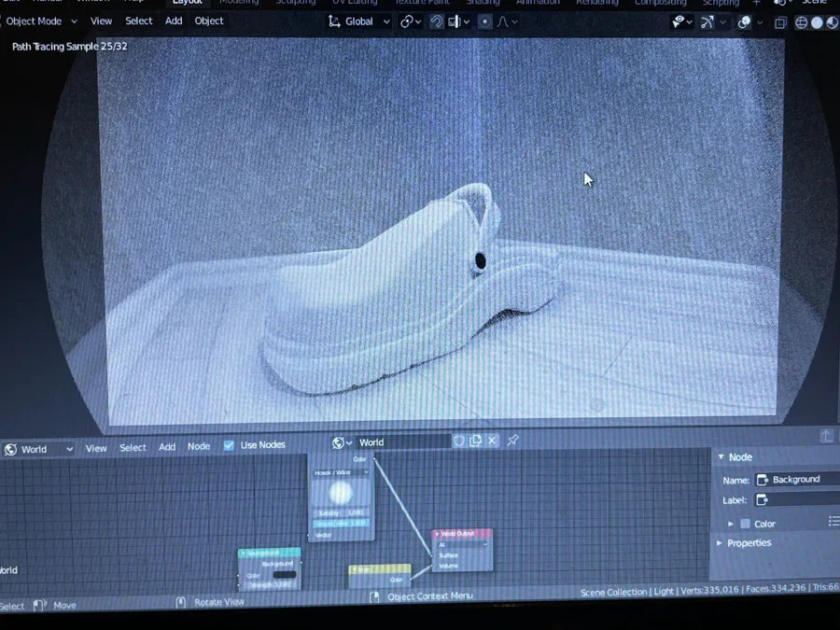
Task: Click the empty node Label field
Action: click(x=797, y=500)
